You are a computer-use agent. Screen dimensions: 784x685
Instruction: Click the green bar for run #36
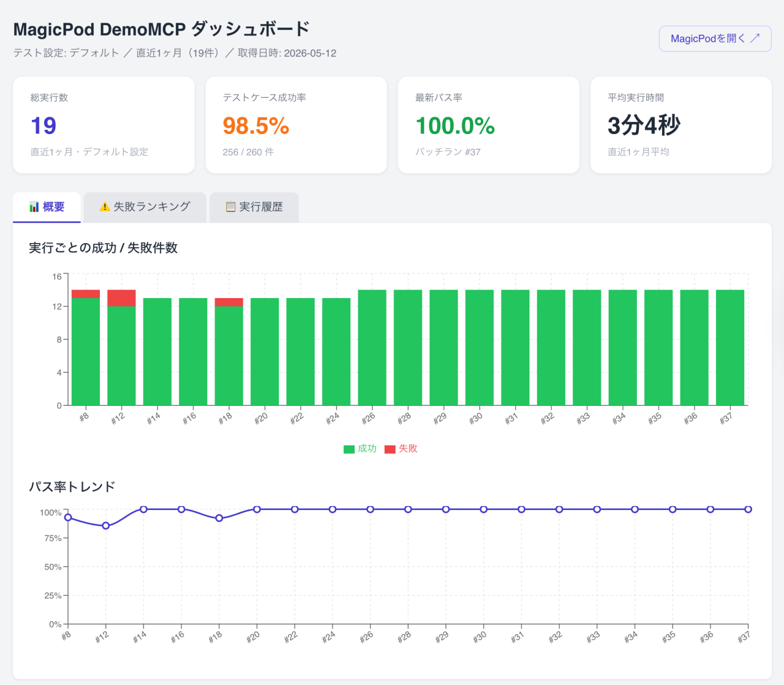[x=695, y=348]
